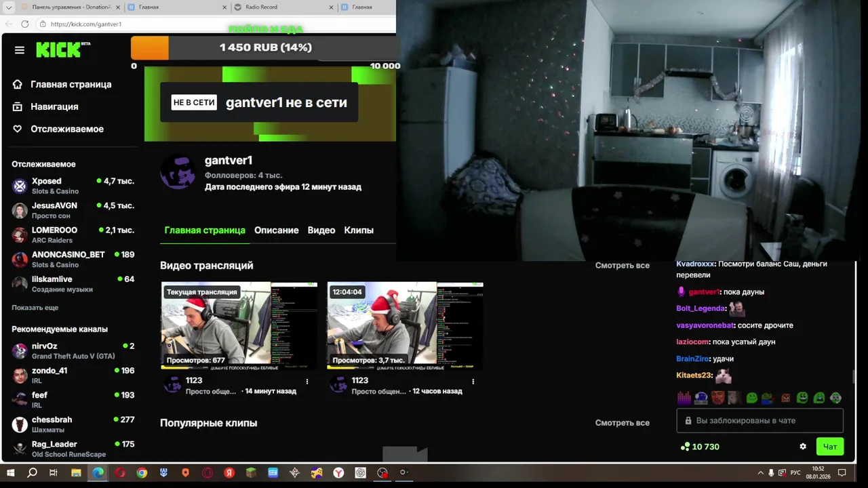Image resolution: width=868 pixels, height=488 pixels.
Task: Open OBS Studio from the taskbar
Action: coord(382,473)
